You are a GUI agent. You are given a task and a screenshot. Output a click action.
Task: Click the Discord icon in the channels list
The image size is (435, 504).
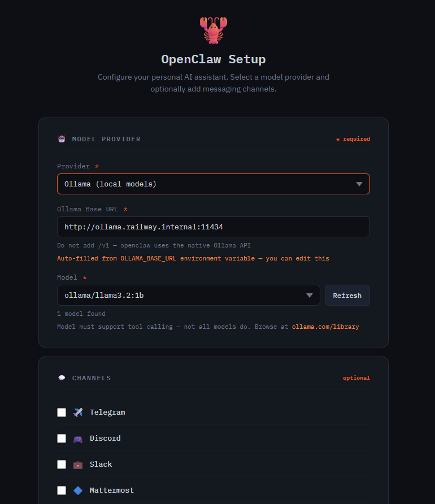click(x=77, y=438)
